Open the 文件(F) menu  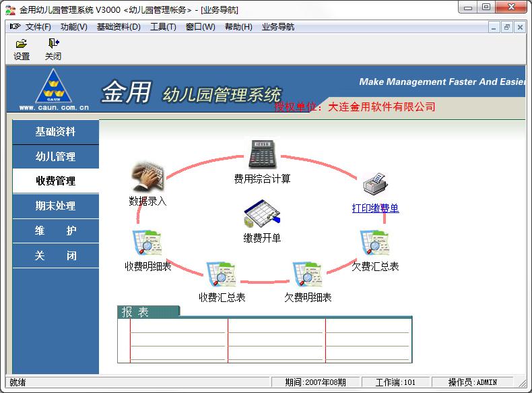(38, 27)
